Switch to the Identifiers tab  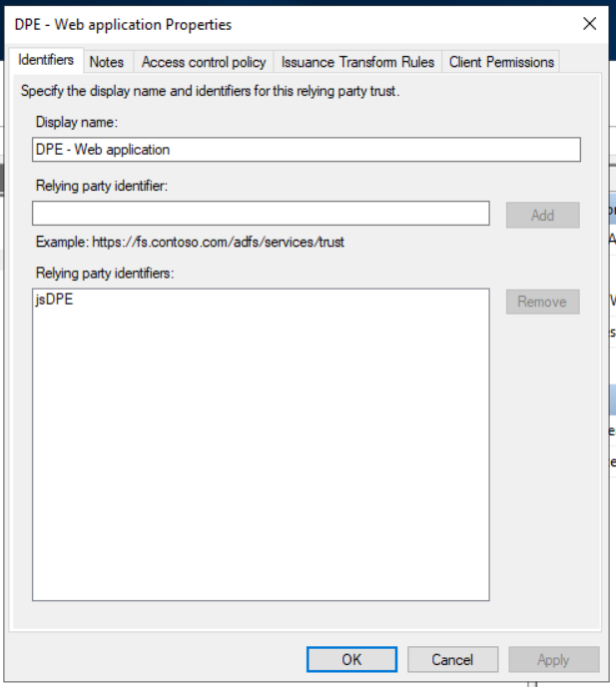[x=46, y=60]
